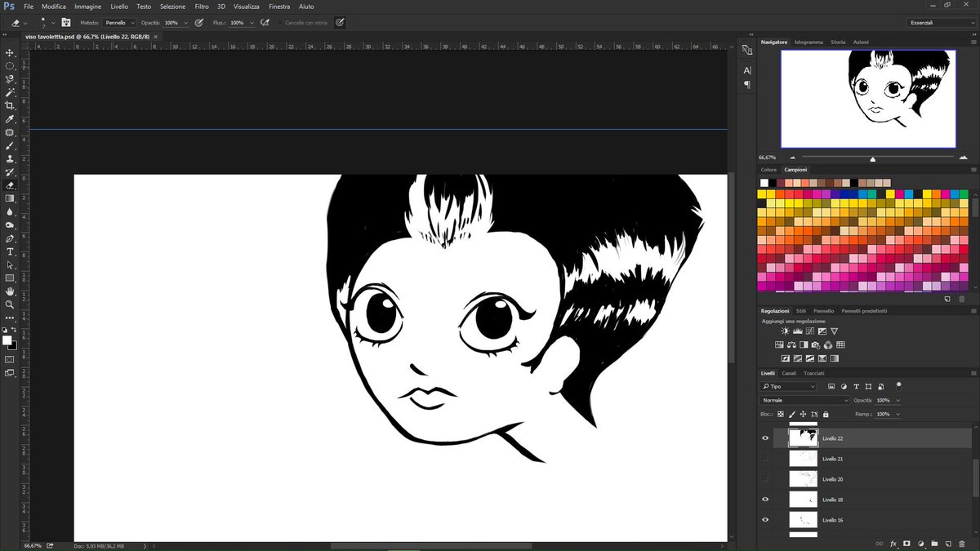
Task: Open layer Riemp. dropdown arrow
Action: 898,415
